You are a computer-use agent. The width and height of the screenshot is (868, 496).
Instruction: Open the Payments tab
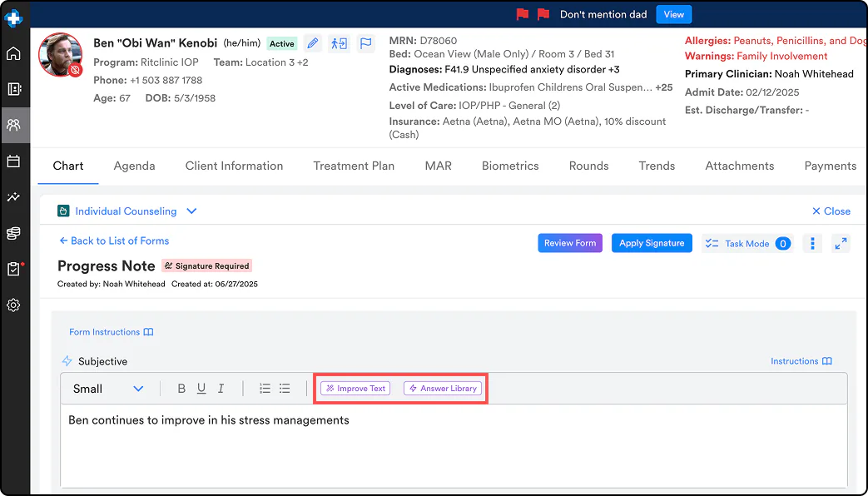pyautogui.click(x=831, y=166)
